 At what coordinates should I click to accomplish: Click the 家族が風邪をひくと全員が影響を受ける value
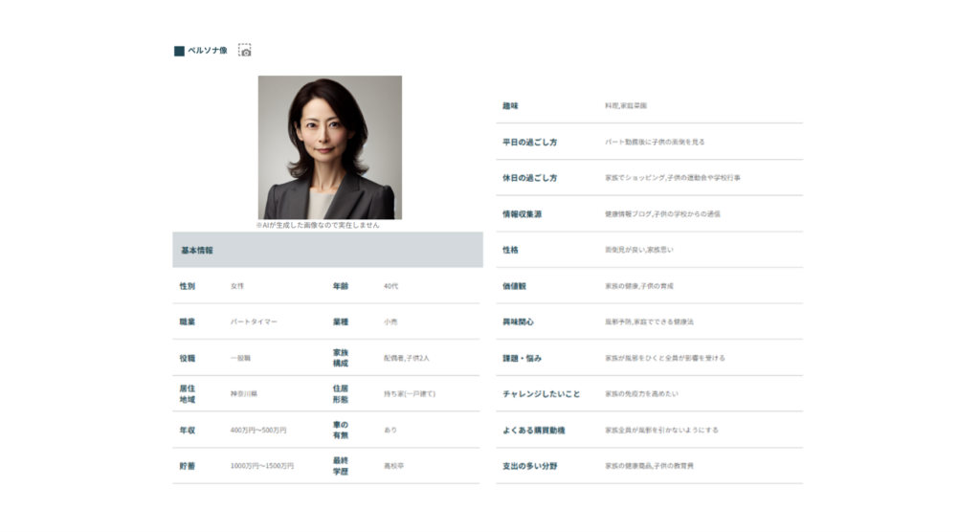665,358
